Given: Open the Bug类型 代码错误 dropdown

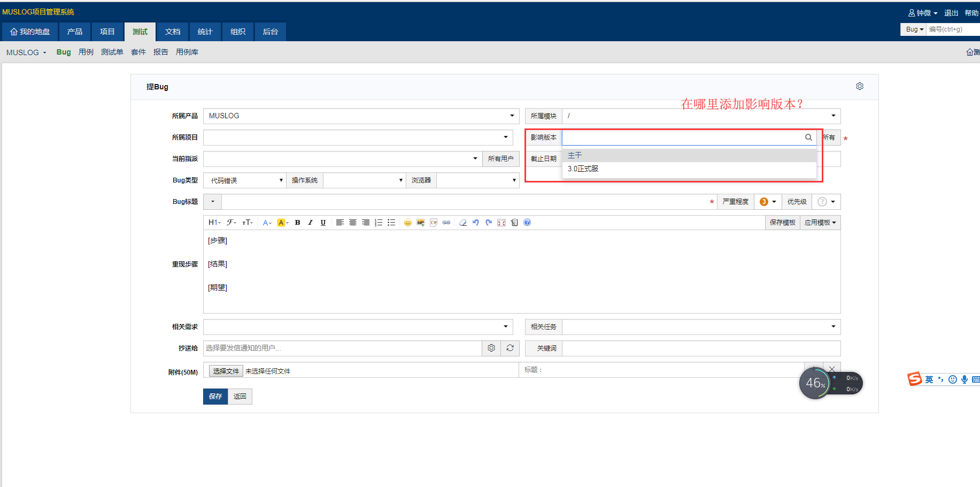Looking at the screenshot, I should coord(245,181).
